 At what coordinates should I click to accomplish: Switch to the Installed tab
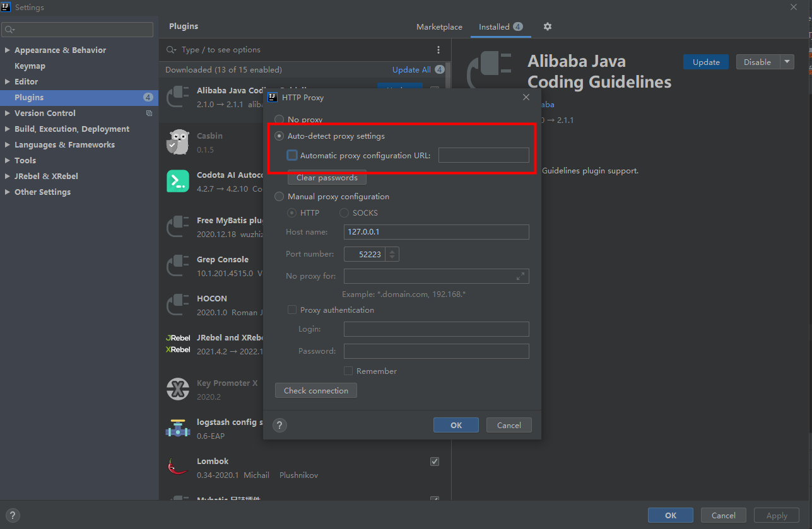tap(500, 26)
